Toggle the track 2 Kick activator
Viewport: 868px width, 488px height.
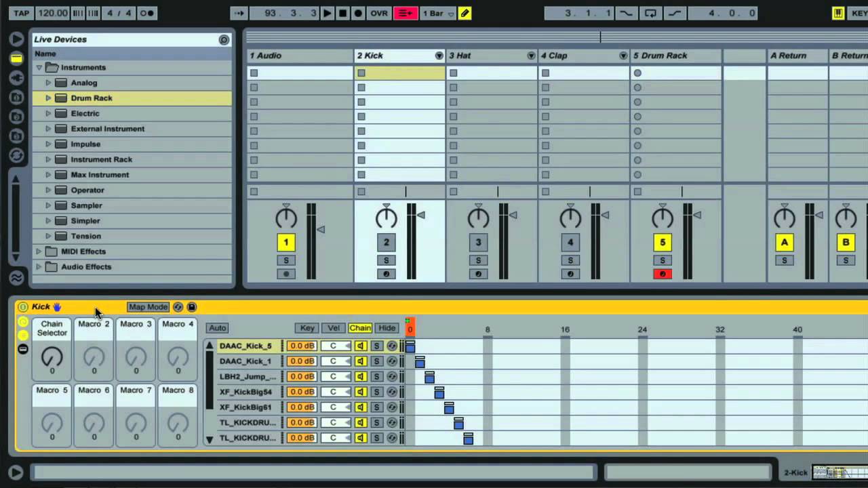point(386,242)
